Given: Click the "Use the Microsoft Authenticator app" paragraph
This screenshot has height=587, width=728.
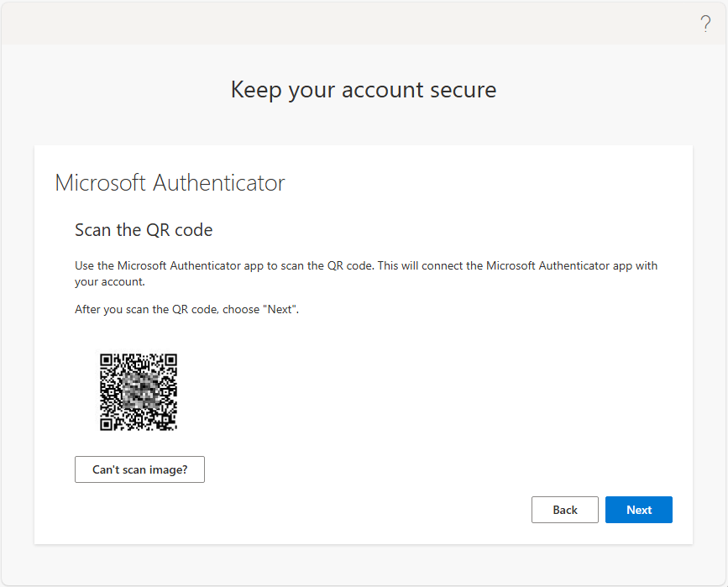Looking at the screenshot, I should pos(366,274).
